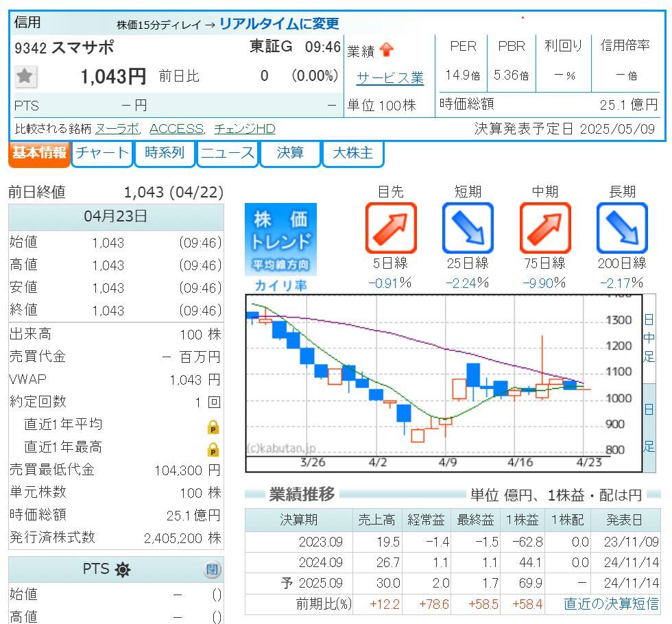Viewport: 672px width, 624px height.
Task: Click the 04月23日 date header
Action: pos(116,216)
